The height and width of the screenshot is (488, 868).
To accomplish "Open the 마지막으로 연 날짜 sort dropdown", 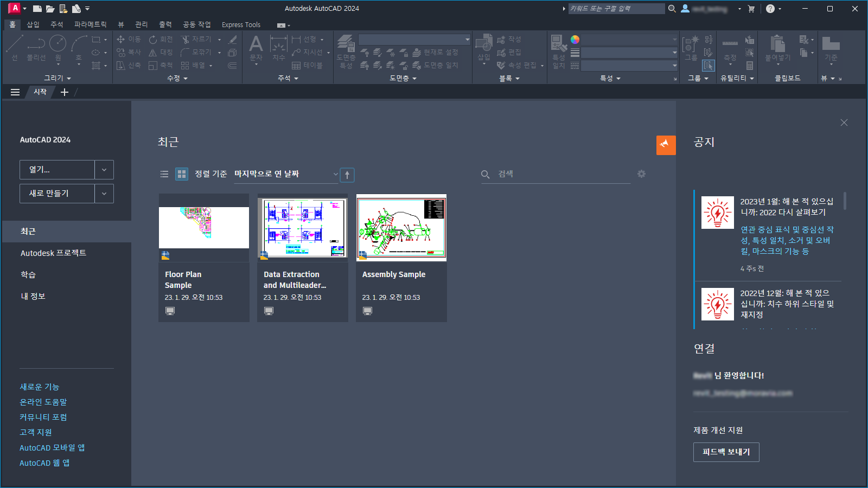I will [286, 174].
